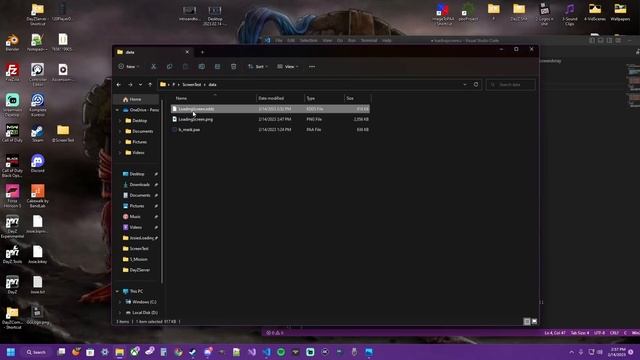Open Visual Studio Code from taskbar
The height and width of the screenshot is (360, 640).
coord(266,352)
